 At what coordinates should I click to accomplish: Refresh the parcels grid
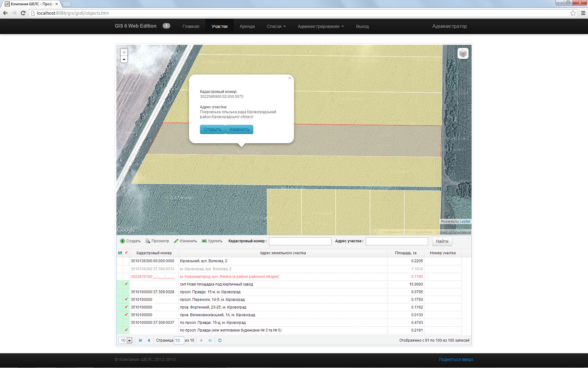pos(220,340)
